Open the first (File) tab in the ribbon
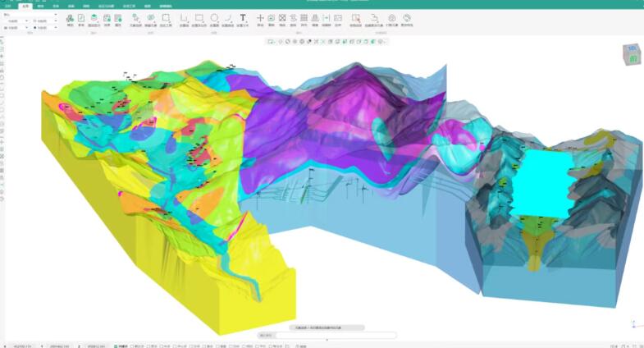644x348 pixels. [7, 5]
